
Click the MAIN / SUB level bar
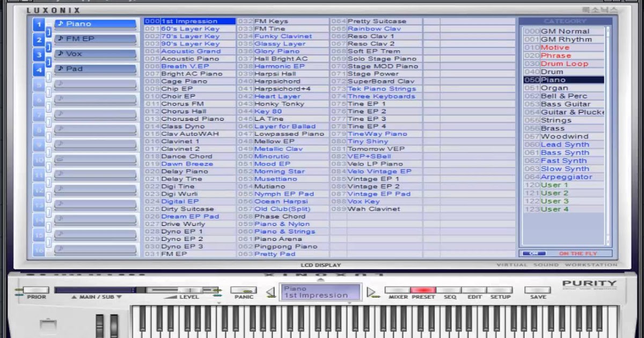(99, 290)
